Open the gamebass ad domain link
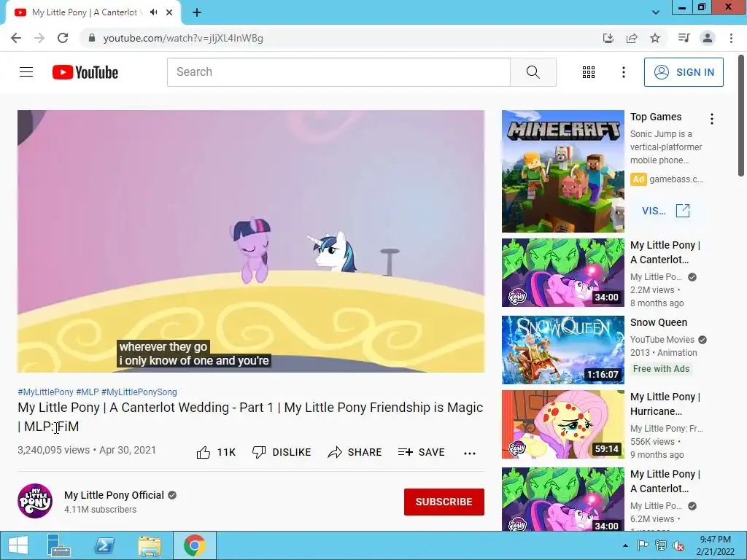The image size is (747, 560). [676, 179]
